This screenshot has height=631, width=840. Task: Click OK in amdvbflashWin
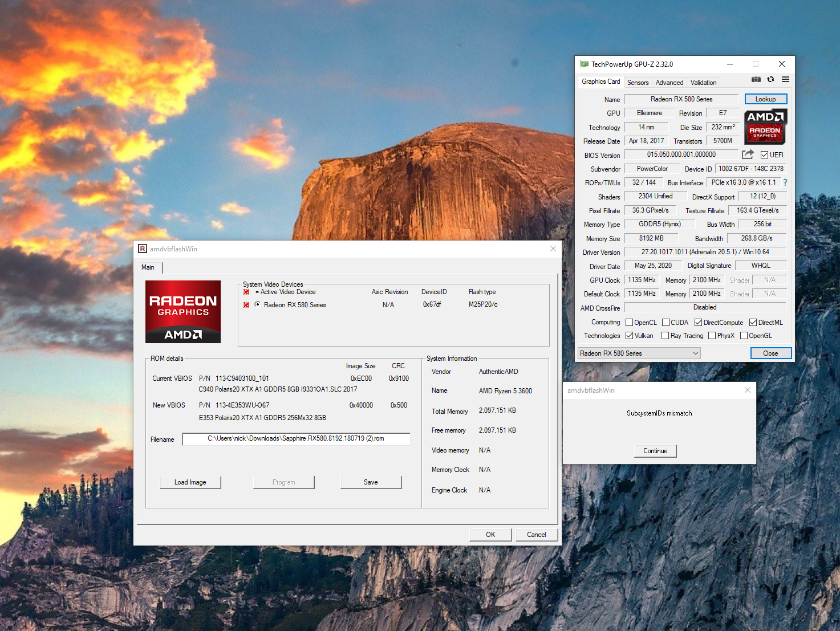pyautogui.click(x=490, y=535)
